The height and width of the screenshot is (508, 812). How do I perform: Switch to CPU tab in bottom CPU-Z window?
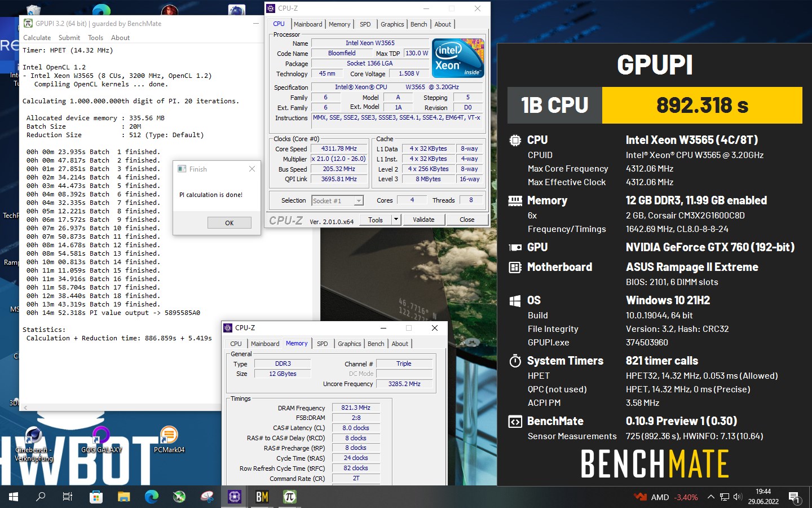(236, 344)
